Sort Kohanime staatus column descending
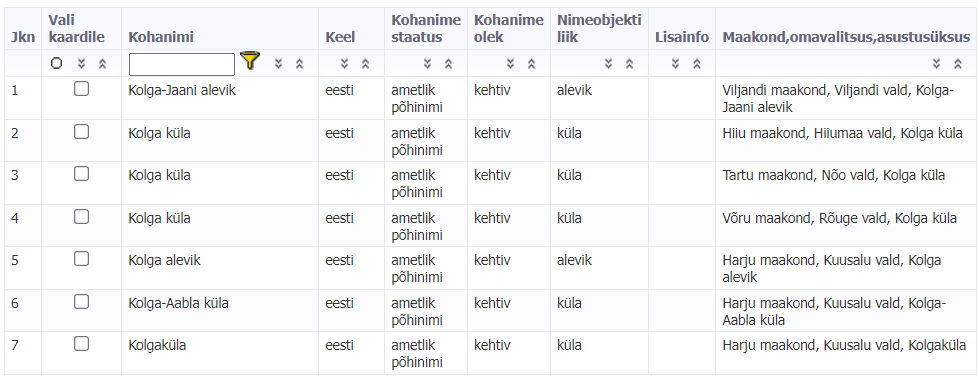Viewport: 977px width, 378px height. 427,64
